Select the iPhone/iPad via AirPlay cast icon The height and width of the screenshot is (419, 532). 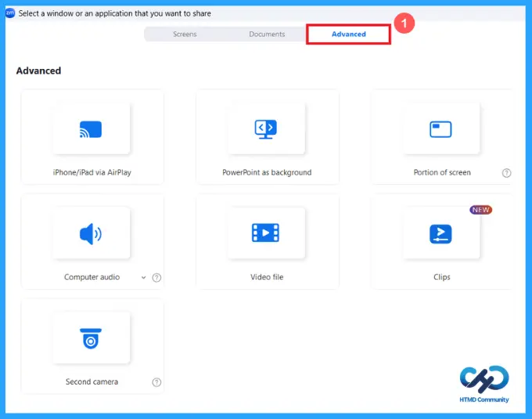pyautogui.click(x=91, y=129)
